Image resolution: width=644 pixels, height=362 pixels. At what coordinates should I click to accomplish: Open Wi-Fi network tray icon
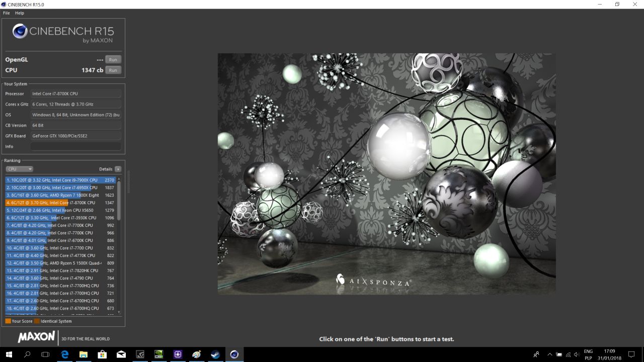click(x=568, y=354)
